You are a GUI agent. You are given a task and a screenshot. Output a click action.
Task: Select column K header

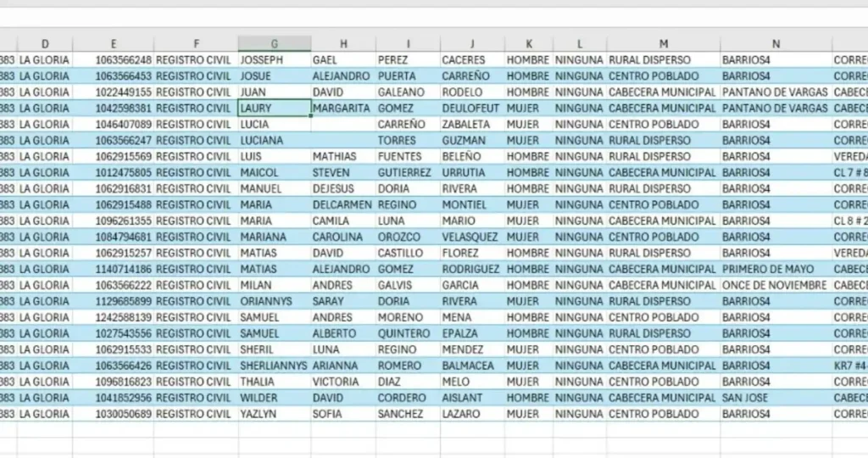529,44
